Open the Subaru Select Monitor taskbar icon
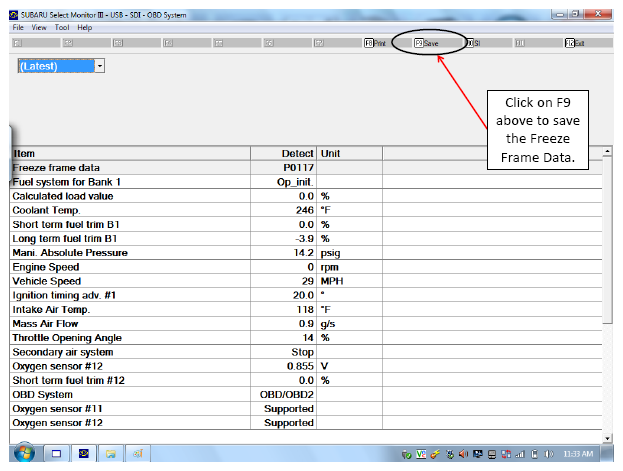 click(84, 454)
